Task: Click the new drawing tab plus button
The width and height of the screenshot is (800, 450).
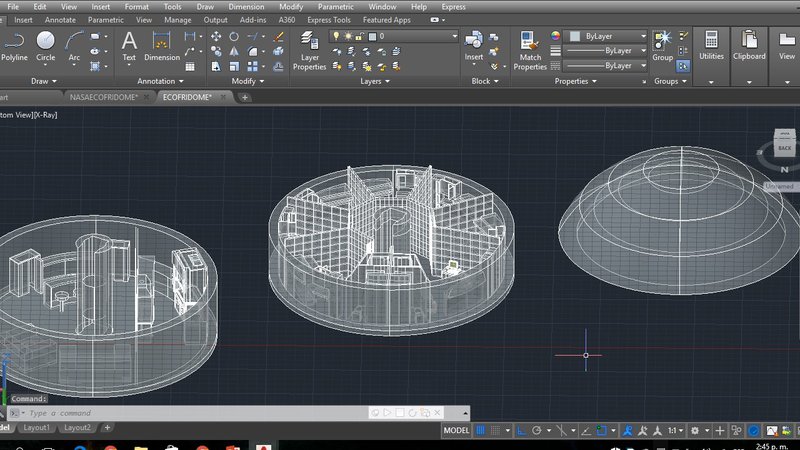Action: [245, 97]
